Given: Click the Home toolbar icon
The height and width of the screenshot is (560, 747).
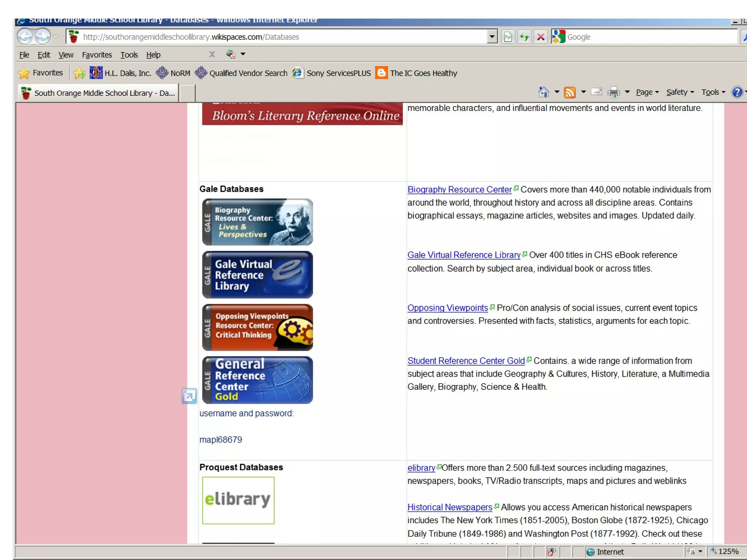Looking at the screenshot, I should point(543,92).
